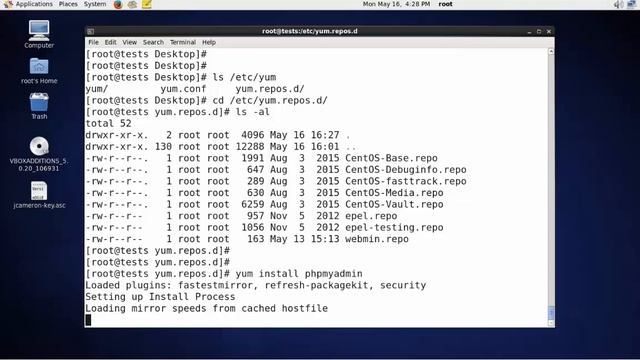
Task: Click the terminal scrollbar up arrow
Action: click(551, 52)
